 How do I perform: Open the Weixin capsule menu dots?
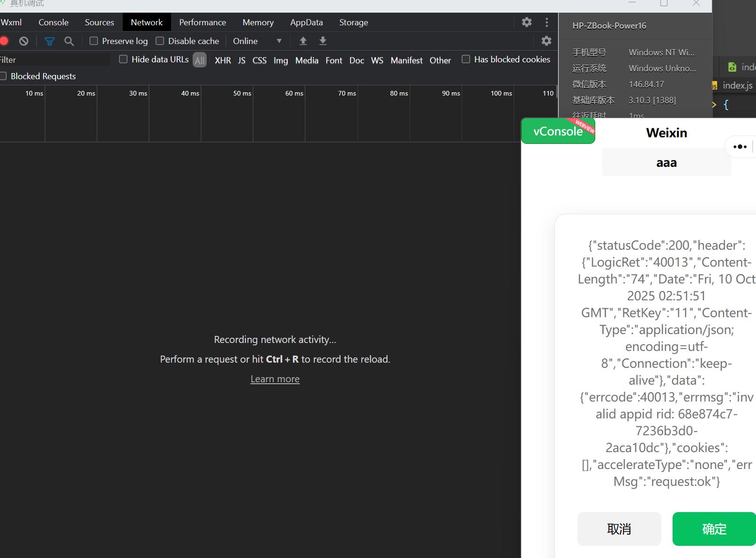point(740,147)
